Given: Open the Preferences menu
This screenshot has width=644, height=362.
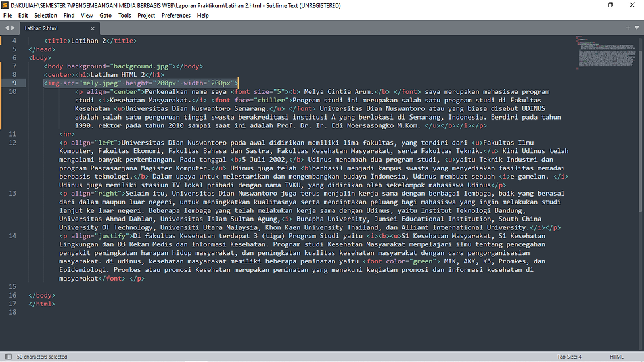Looking at the screenshot, I should pyautogui.click(x=176, y=16).
